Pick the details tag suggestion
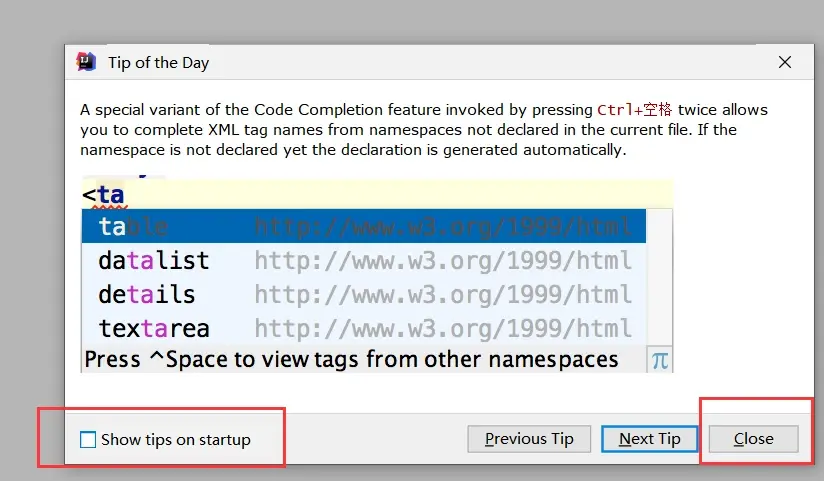Viewport: 824px width, 481px height. [364, 294]
